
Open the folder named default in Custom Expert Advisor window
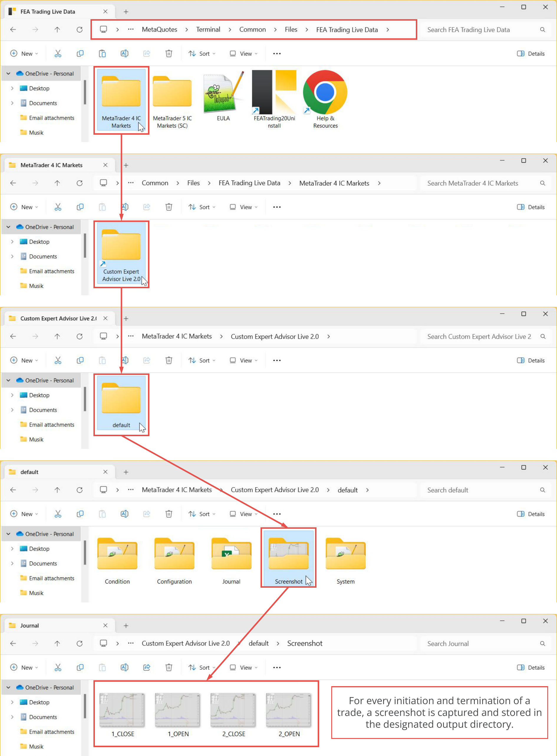coord(121,403)
